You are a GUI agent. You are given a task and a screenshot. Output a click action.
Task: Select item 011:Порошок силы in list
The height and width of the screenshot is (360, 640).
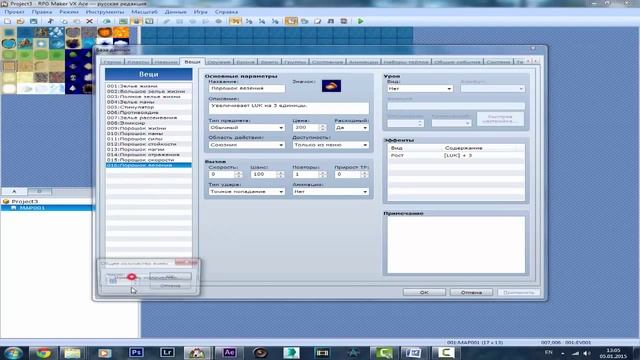[149, 139]
